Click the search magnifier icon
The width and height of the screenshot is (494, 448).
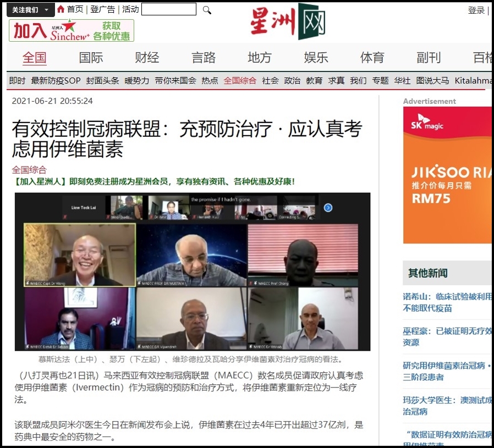207,10
